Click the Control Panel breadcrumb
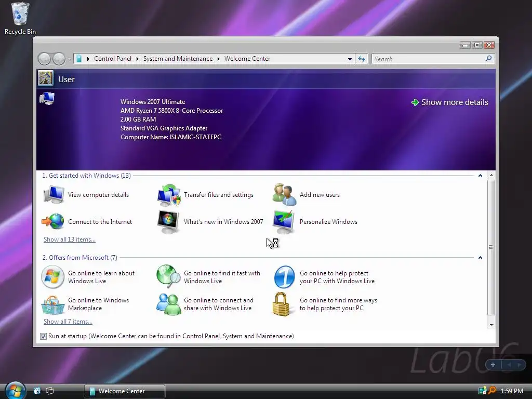 pos(113,59)
